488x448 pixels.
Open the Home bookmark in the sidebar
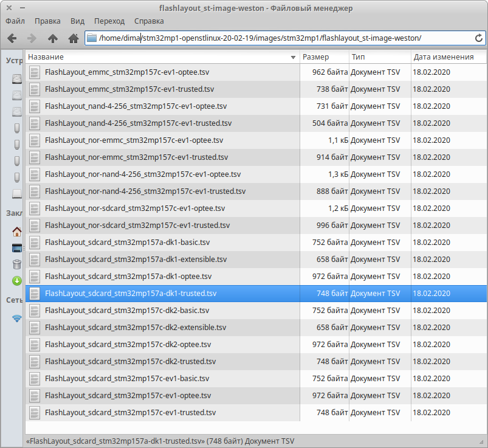(x=17, y=232)
